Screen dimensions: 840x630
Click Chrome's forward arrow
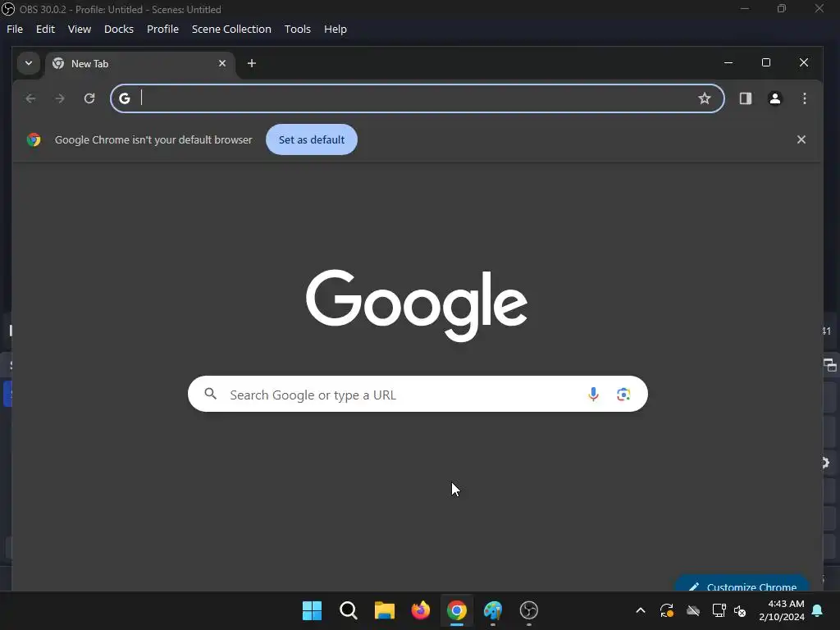(x=59, y=98)
